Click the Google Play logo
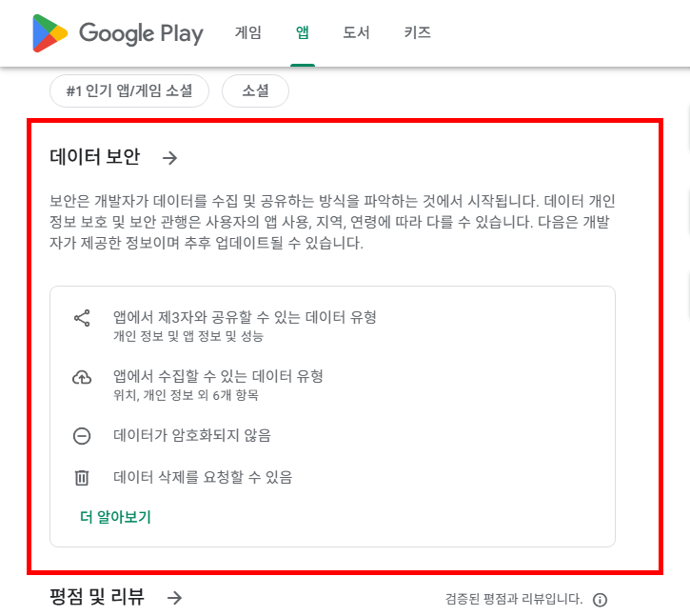 118,33
